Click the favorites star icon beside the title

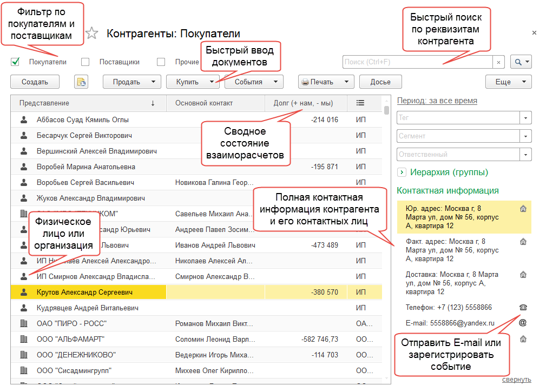pos(92,34)
